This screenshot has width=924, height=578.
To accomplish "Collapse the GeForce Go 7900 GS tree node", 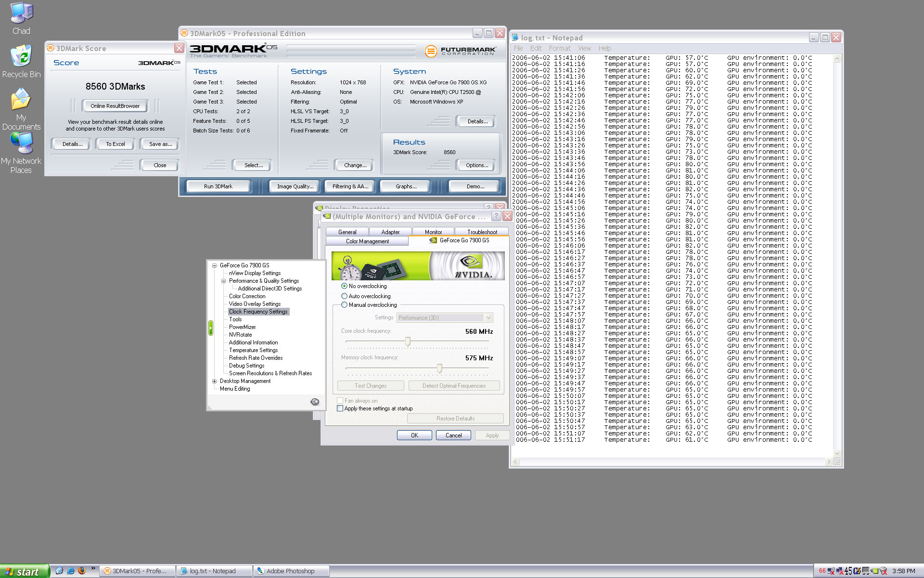I will (x=214, y=265).
